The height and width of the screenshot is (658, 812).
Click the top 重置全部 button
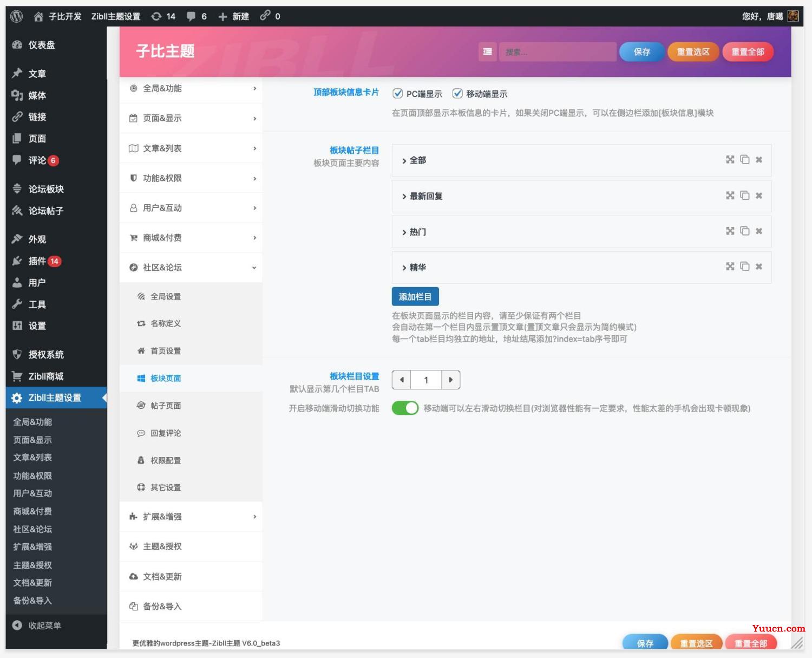[x=748, y=51]
